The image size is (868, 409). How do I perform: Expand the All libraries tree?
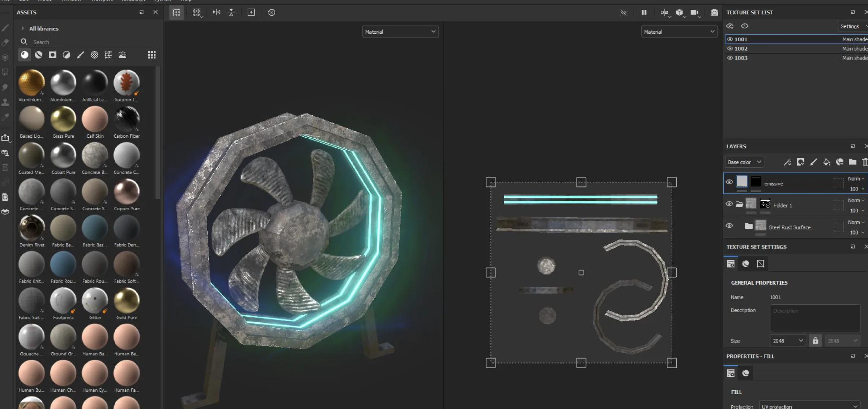23,28
